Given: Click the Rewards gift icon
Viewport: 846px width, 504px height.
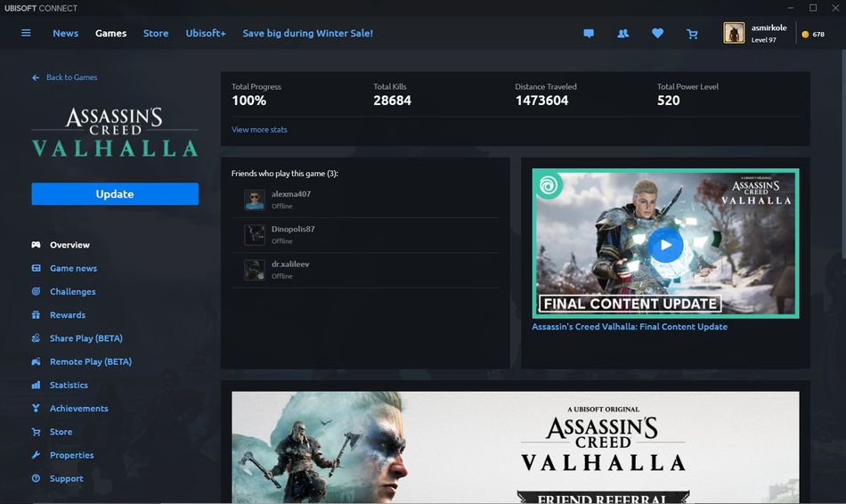Looking at the screenshot, I should coord(36,314).
